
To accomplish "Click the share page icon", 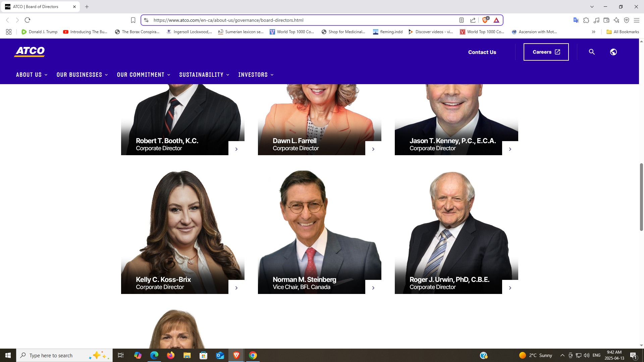I will (x=473, y=20).
